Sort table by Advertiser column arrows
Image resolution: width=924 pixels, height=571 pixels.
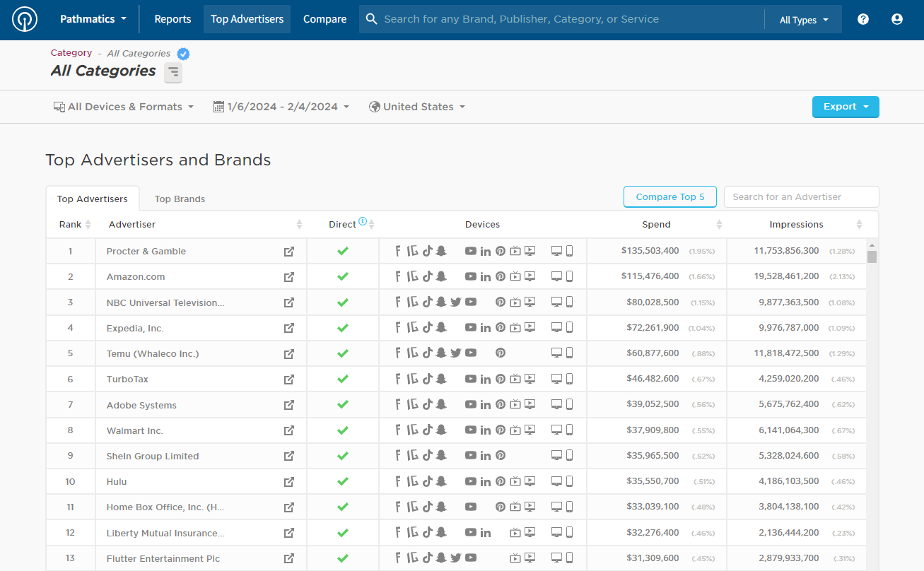pyautogui.click(x=299, y=225)
